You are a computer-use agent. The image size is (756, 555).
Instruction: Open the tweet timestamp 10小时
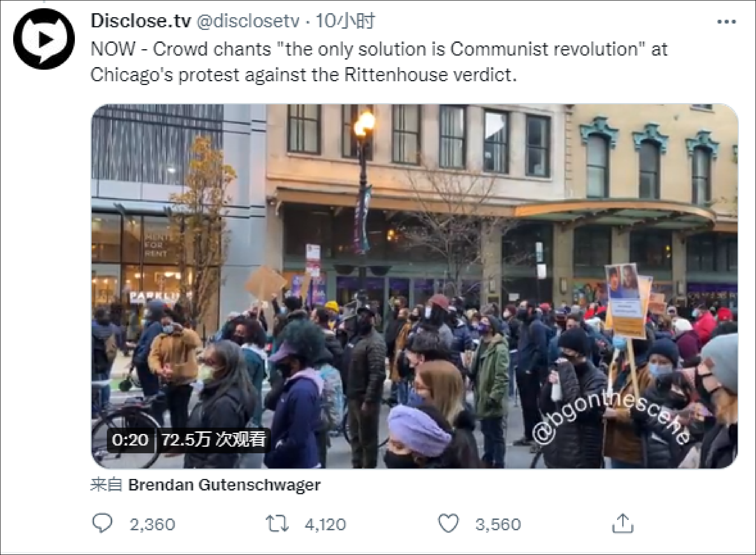pos(345,21)
